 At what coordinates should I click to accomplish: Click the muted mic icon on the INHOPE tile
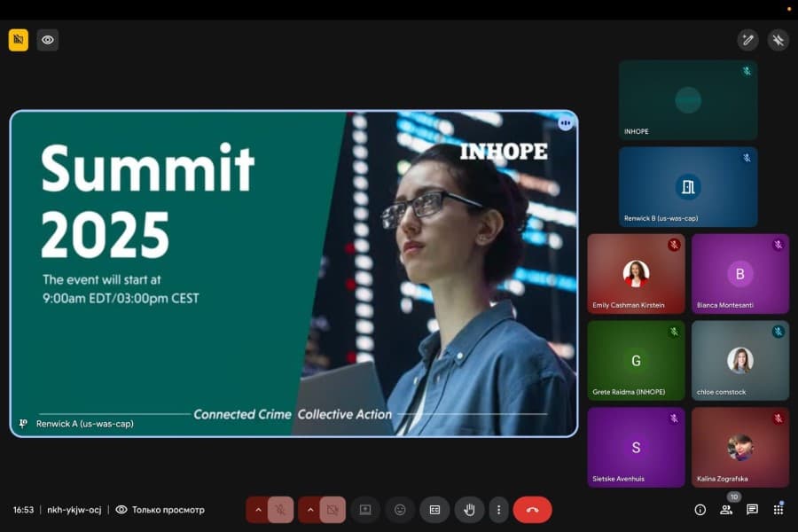click(x=747, y=71)
